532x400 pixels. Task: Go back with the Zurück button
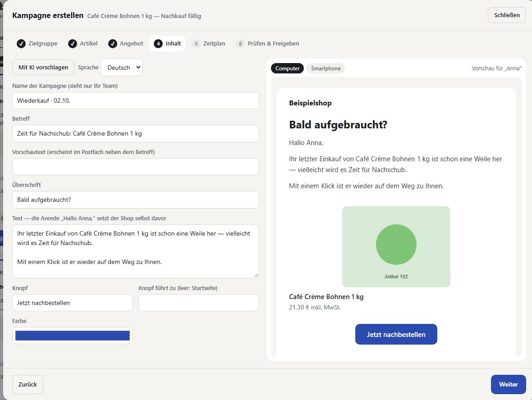28,384
